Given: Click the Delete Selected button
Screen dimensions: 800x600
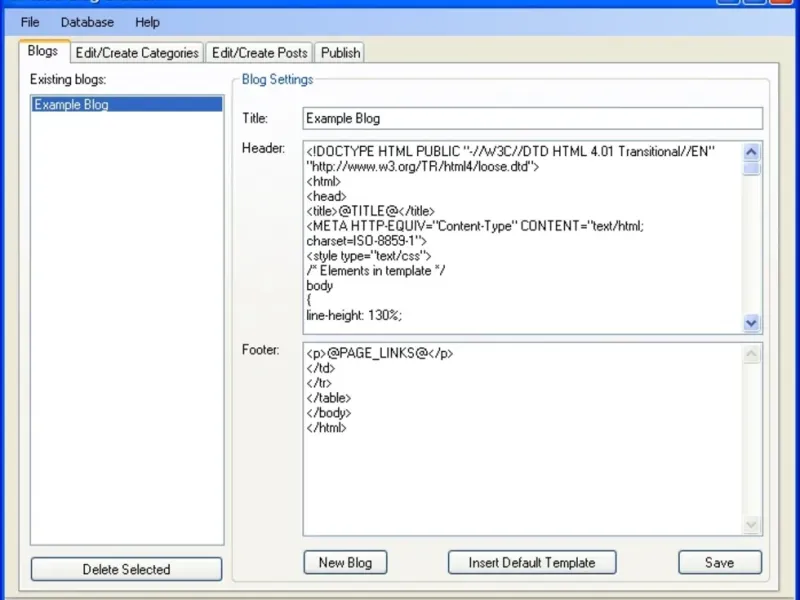Looking at the screenshot, I should pyautogui.click(x=127, y=569).
